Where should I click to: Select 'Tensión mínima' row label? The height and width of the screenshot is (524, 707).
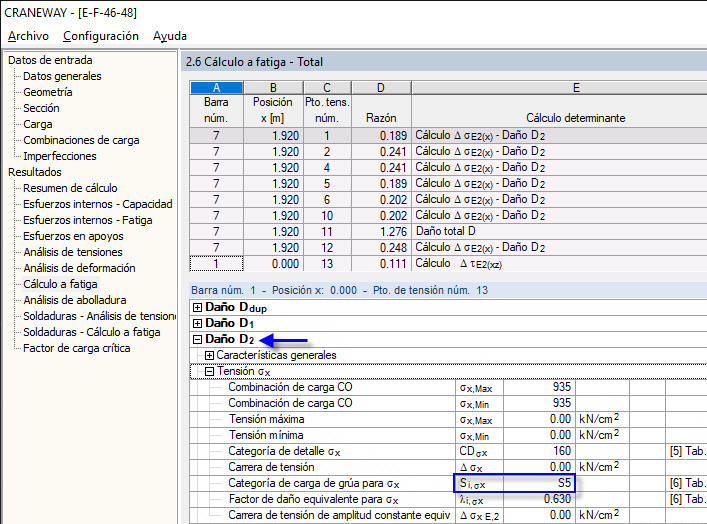click(266, 435)
